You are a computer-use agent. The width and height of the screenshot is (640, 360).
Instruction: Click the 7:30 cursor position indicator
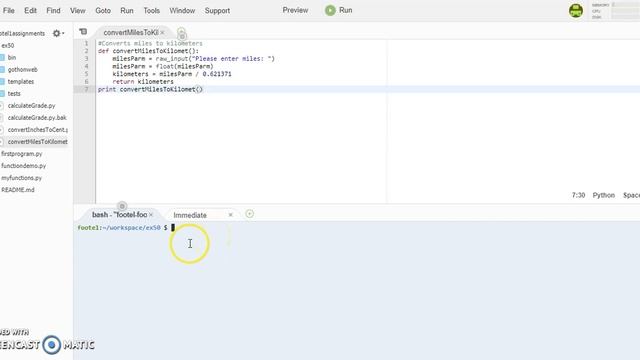point(578,195)
